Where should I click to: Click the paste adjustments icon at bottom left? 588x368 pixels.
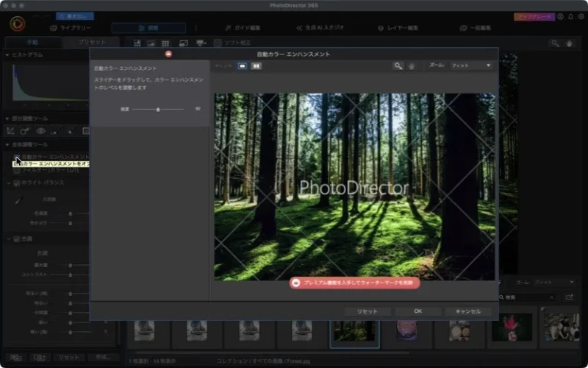pos(40,358)
